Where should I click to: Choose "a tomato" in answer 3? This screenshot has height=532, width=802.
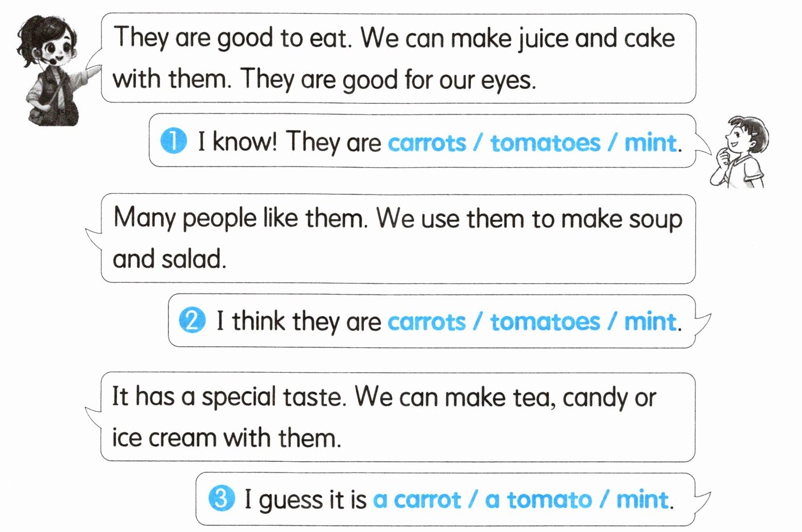538,500
